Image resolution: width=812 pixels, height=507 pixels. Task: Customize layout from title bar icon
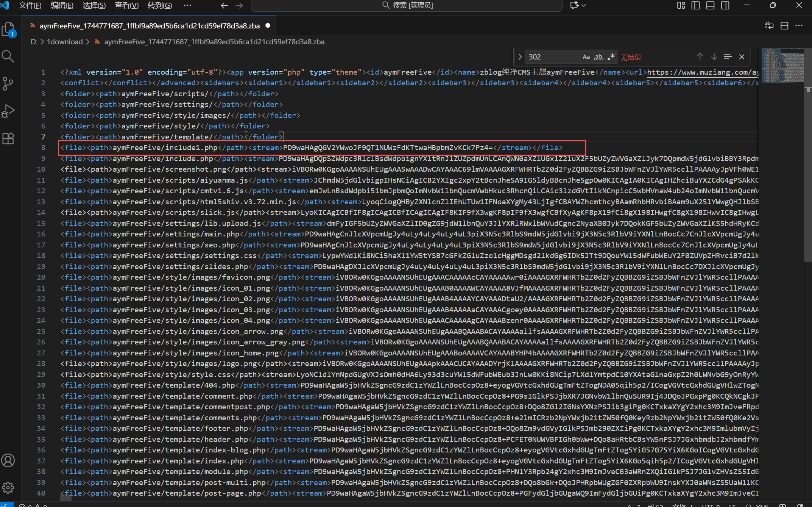tap(681, 5)
